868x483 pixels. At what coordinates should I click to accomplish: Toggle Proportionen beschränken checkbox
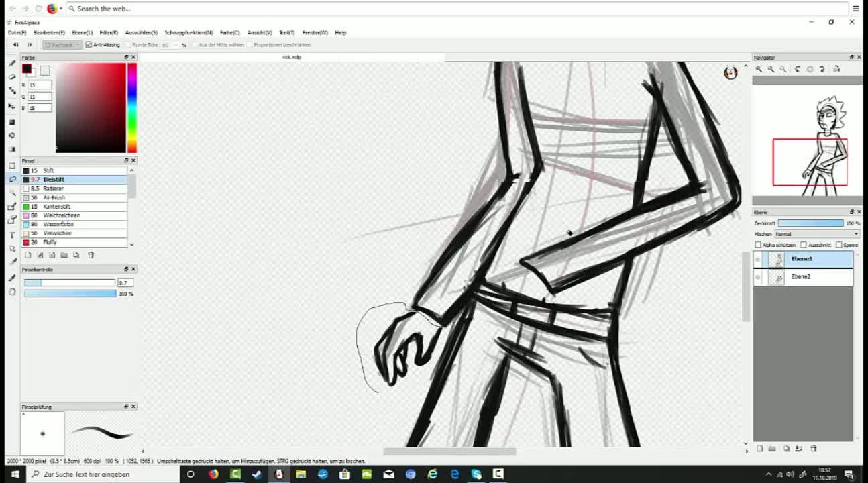pos(250,44)
